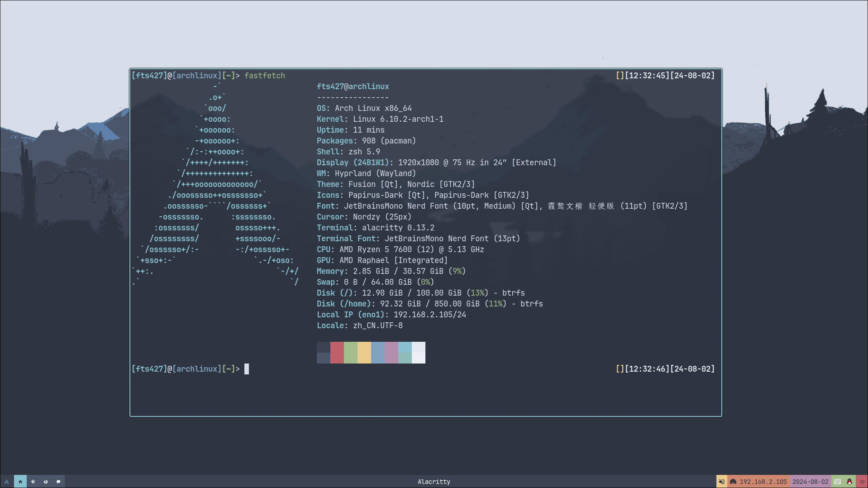
Task: Click the 'CPU: AMD Ryzen 5 7600' line
Action: pos(401,249)
